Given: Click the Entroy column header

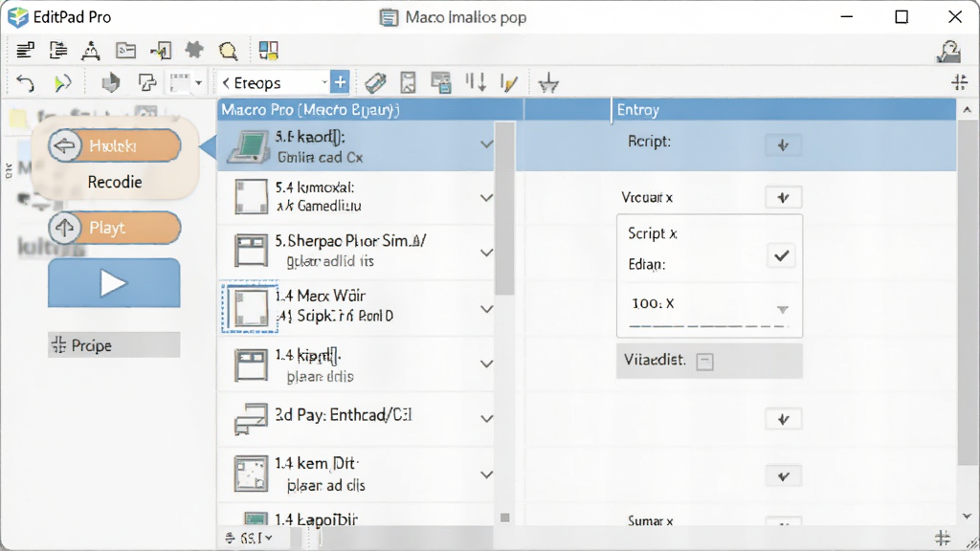Looking at the screenshot, I should pos(784,110).
